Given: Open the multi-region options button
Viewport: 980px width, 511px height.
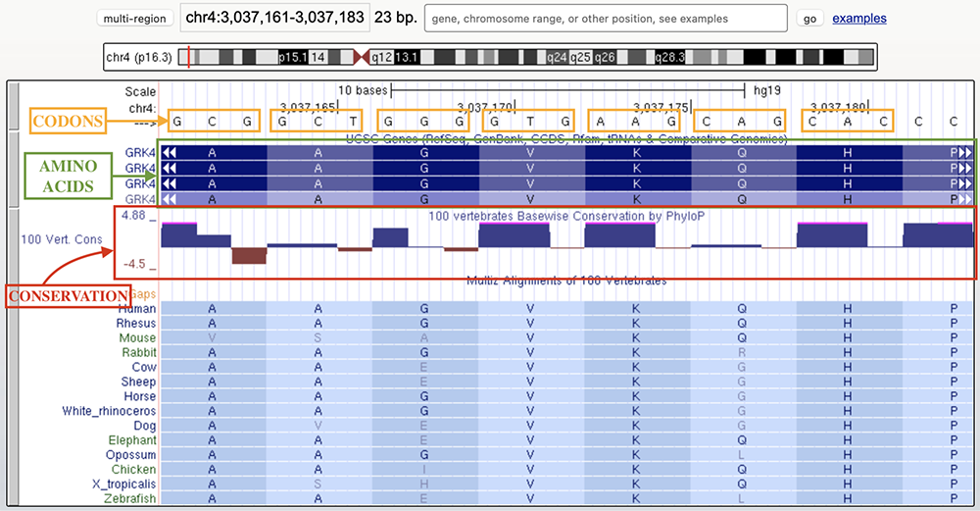Looking at the screenshot, I should [134, 19].
